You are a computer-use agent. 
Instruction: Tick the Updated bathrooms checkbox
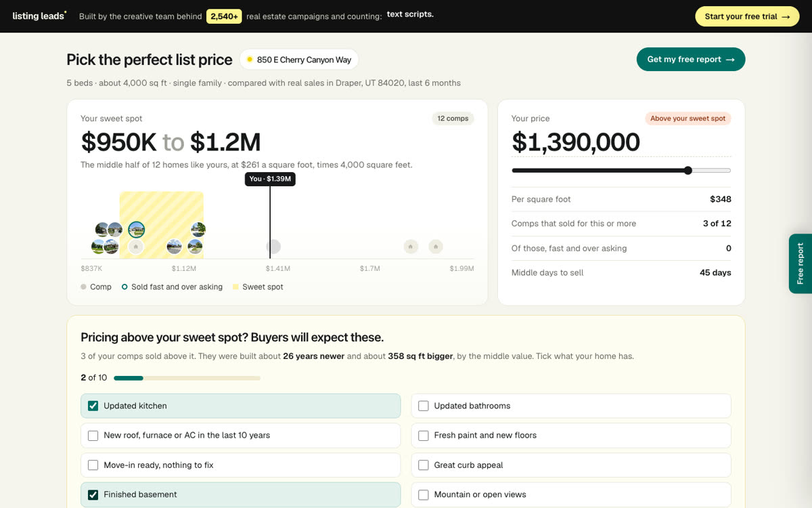pyautogui.click(x=424, y=406)
